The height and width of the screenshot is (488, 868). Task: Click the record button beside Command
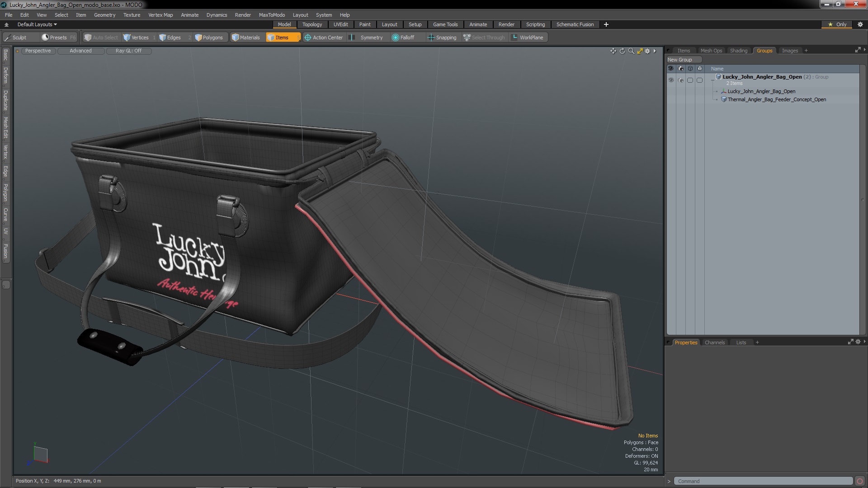tap(860, 481)
